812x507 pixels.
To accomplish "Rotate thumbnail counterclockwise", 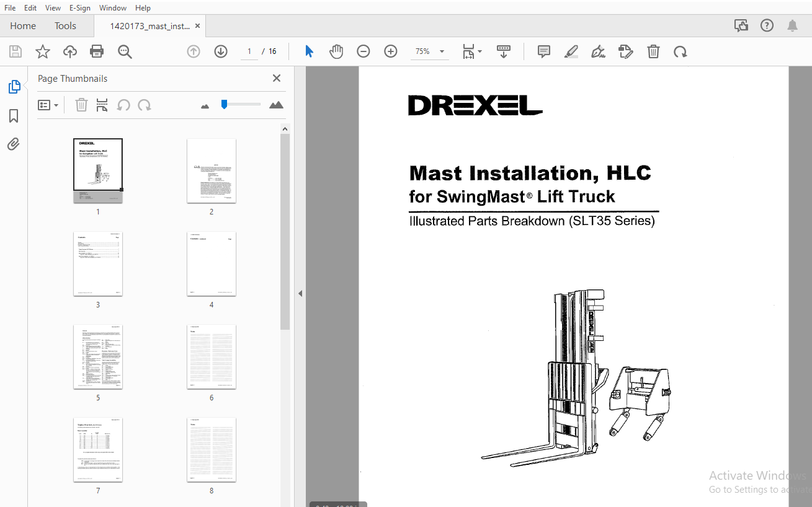I will [x=123, y=105].
